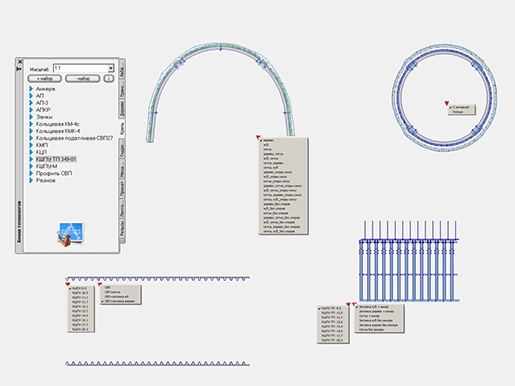The height and width of the screenshot is (386, 515).
Task: Select the circular ring support drawing
Action: pyautogui.click(x=444, y=98)
